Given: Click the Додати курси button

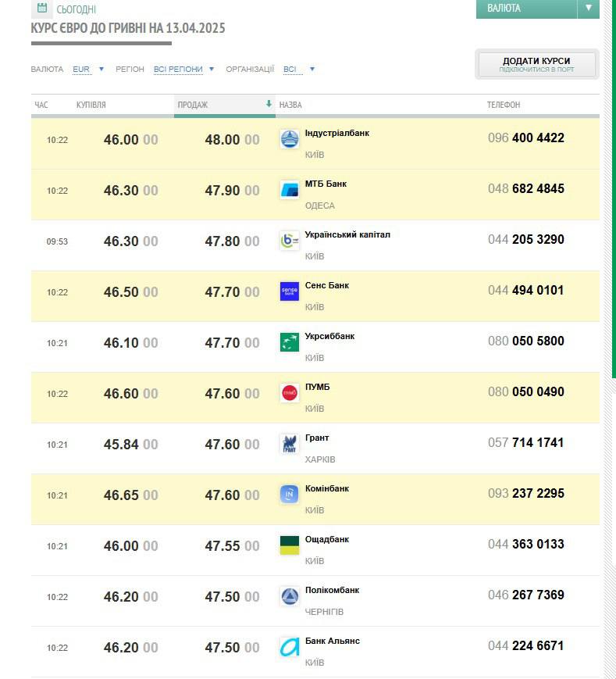Looking at the screenshot, I should click(536, 64).
